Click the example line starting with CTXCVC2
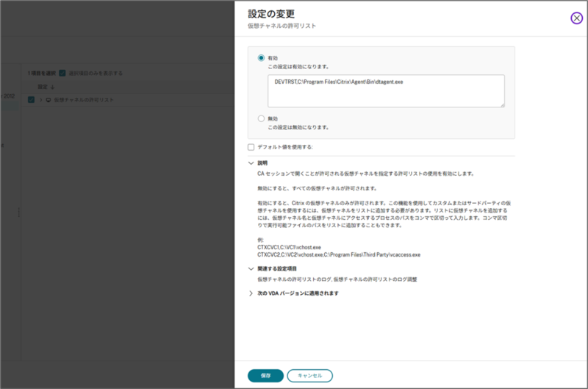This screenshot has height=389, width=588. (339, 254)
